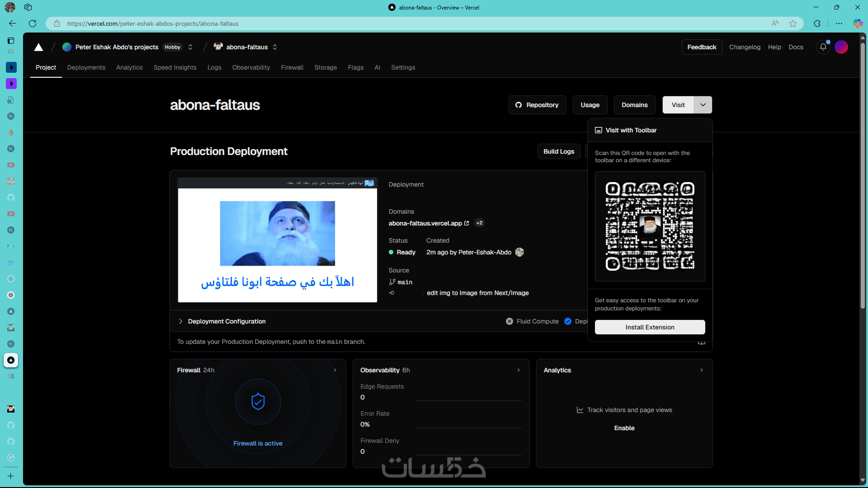Add page to favorites star icon

(x=793, y=23)
